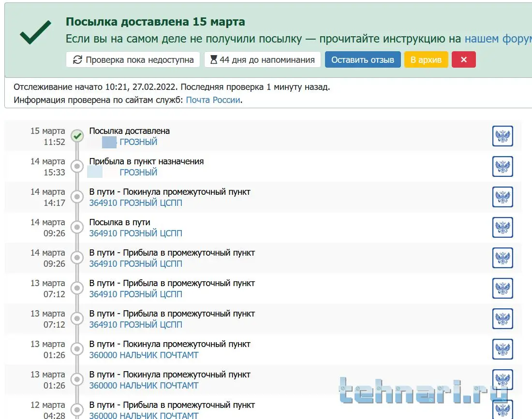The width and height of the screenshot is (532, 419).
Task: Click the timeline dot for 12 марта 04:28
Action: (x=77, y=410)
